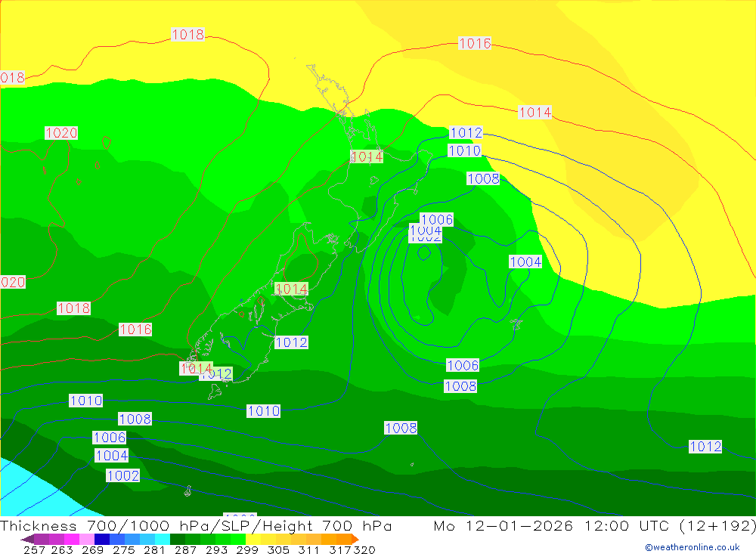
Task: Click the red 1016 label in the top yellow band
Action: click(475, 43)
